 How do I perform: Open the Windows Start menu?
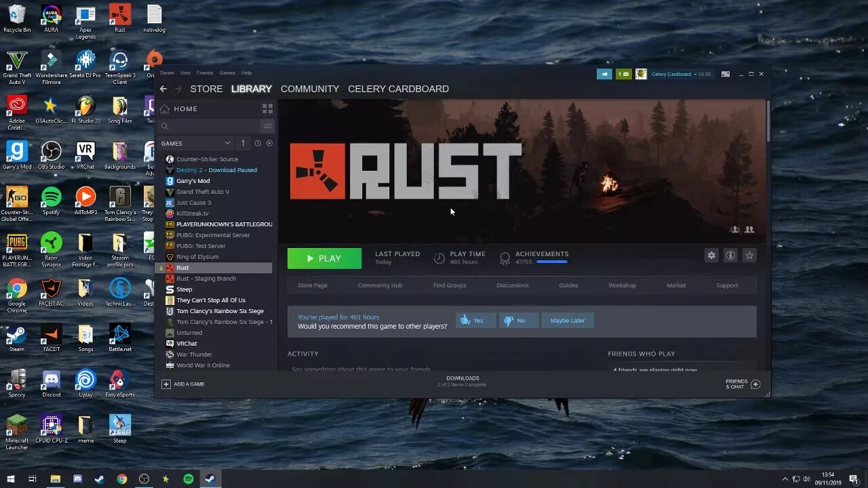pos(11,479)
